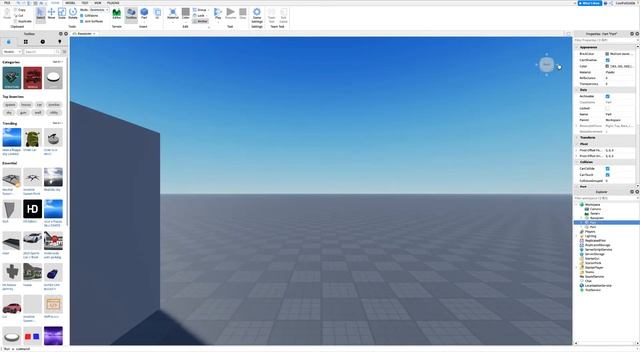Select the HD Admin toolbox thumbnail
Viewport: 640px width, 360px height.
[32, 209]
